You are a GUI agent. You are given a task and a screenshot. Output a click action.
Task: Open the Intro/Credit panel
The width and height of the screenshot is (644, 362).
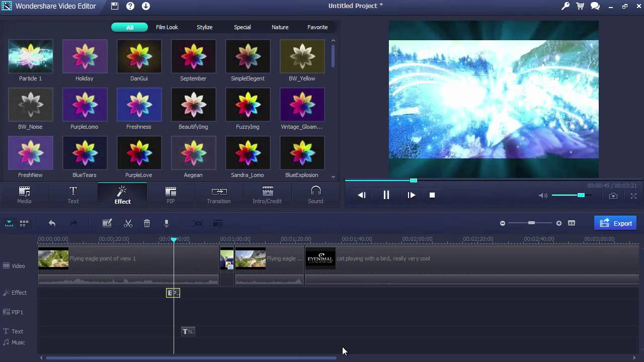pyautogui.click(x=267, y=195)
